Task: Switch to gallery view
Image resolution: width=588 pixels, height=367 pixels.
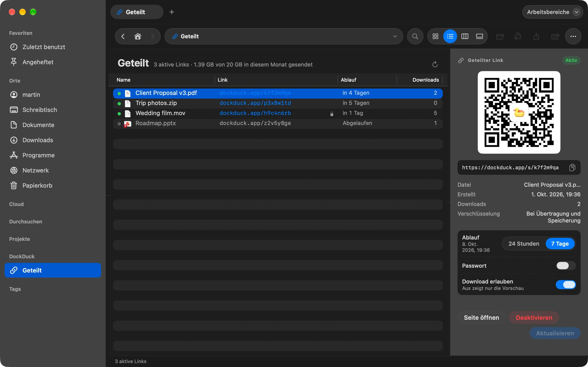Action: [479, 36]
